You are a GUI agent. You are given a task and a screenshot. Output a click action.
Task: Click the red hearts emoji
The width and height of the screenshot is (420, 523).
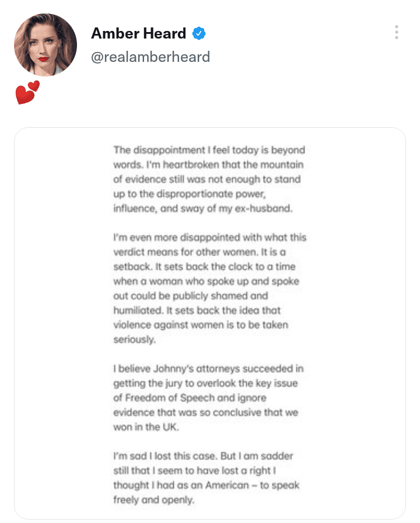click(x=27, y=93)
